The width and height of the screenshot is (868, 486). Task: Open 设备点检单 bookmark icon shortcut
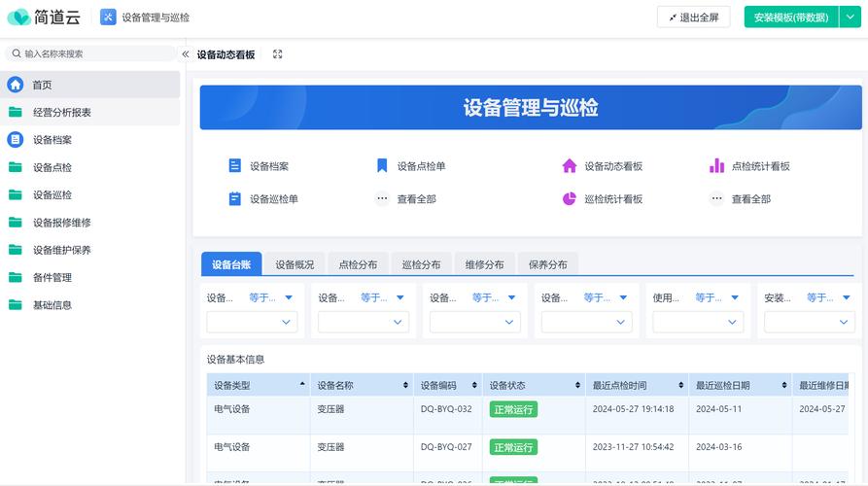click(382, 166)
